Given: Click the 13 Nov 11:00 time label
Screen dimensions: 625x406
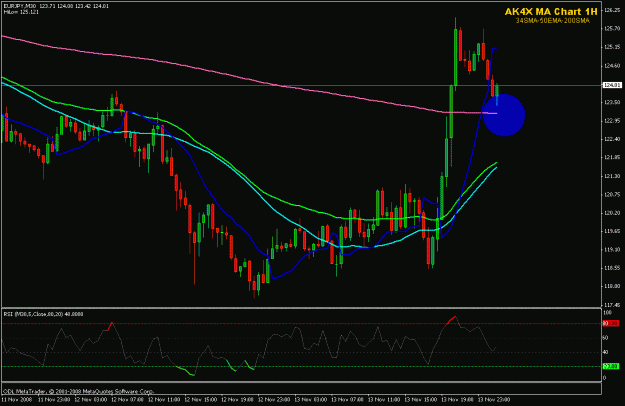Looking at the screenshot, I should (384, 399).
